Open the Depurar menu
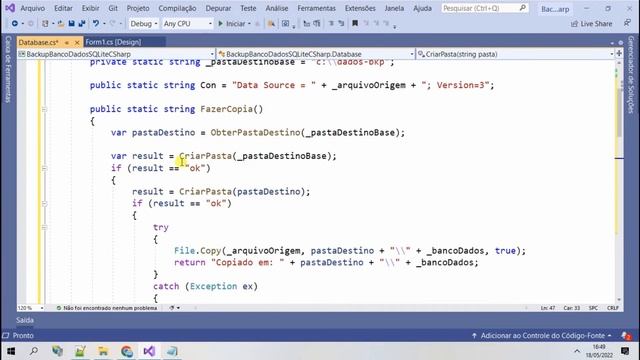This screenshot has width=640, height=360. [218, 8]
